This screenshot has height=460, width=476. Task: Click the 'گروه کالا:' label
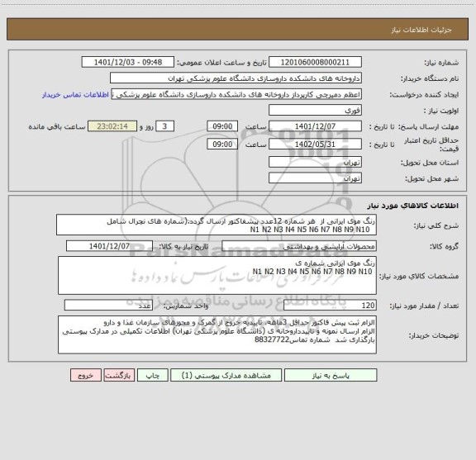(444, 246)
